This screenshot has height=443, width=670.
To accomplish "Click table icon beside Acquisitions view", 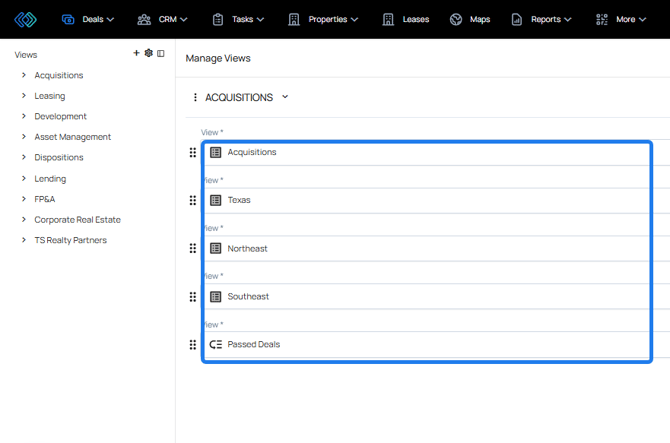I will pyautogui.click(x=216, y=153).
